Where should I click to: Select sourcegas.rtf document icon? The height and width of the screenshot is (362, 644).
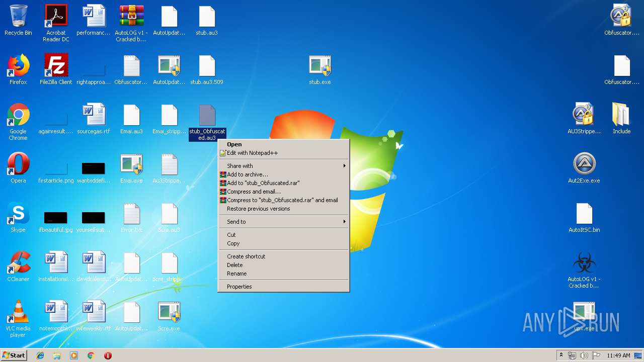94,119
